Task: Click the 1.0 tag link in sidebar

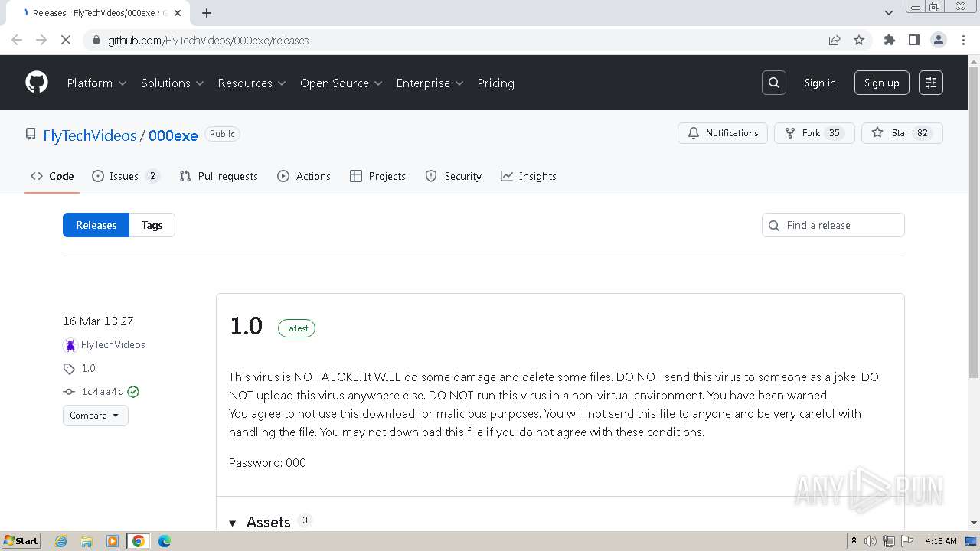Action: click(89, 368)
